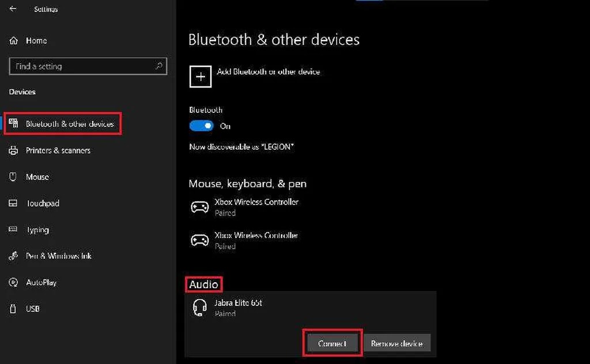590x364 pixels.
Task: Open Printers & scanners settings
Action: pyautogui.click(x=58, y=150)
